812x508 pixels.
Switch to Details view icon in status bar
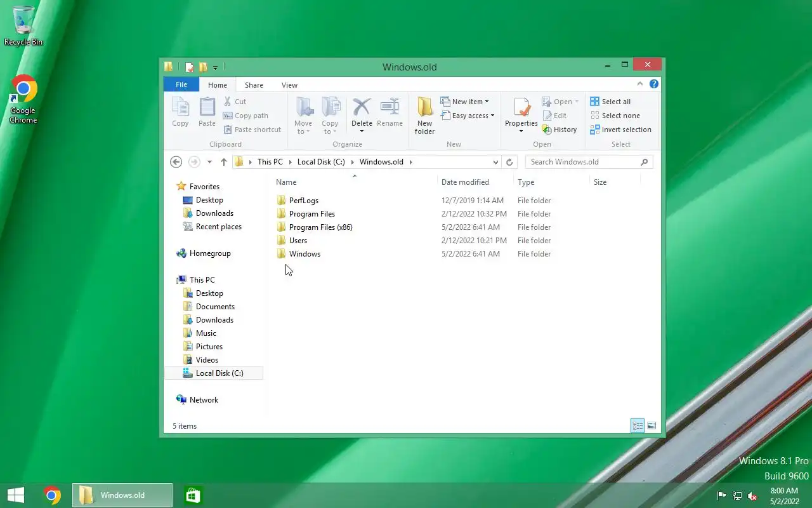click(x=638, y=426)
